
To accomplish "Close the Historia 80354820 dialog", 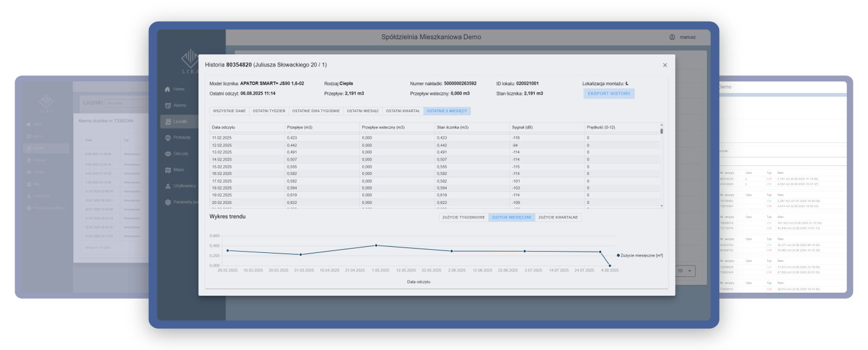I will coord(665,65).
